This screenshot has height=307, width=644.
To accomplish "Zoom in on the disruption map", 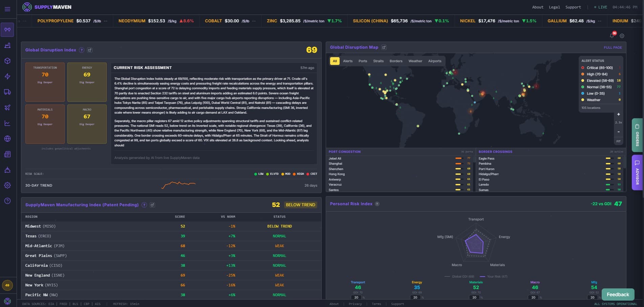I will pos(619,114).
